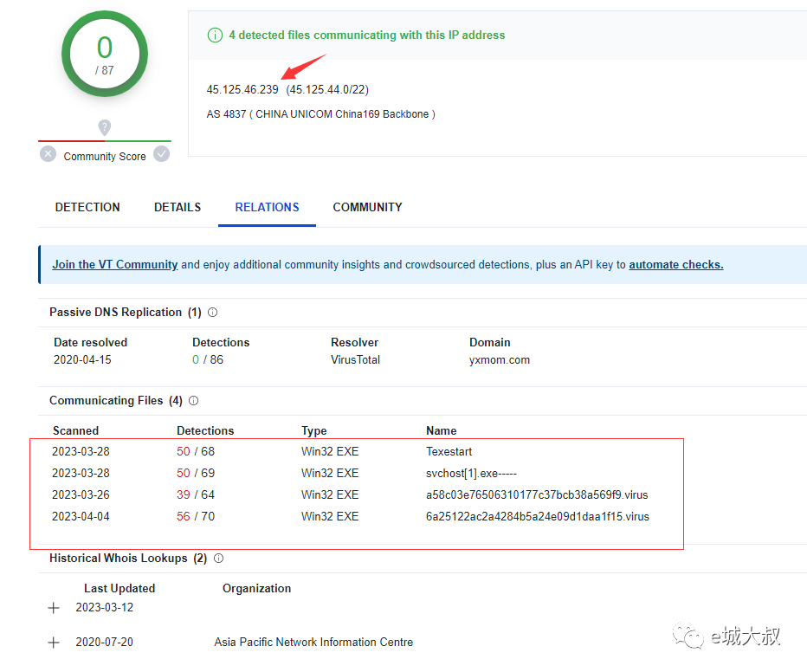Go to the COMMUNITY tab
807x672 pixels.
(x=367, y=207)
